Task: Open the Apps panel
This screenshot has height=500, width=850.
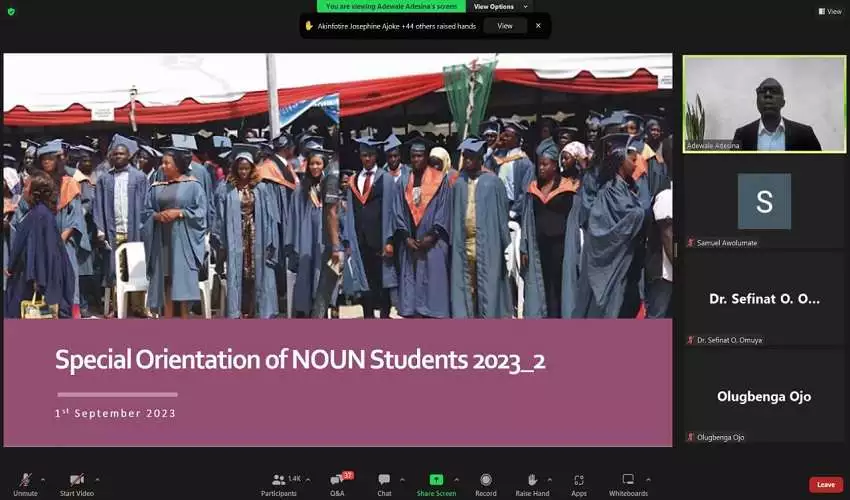Action: (x=579, y=484)
